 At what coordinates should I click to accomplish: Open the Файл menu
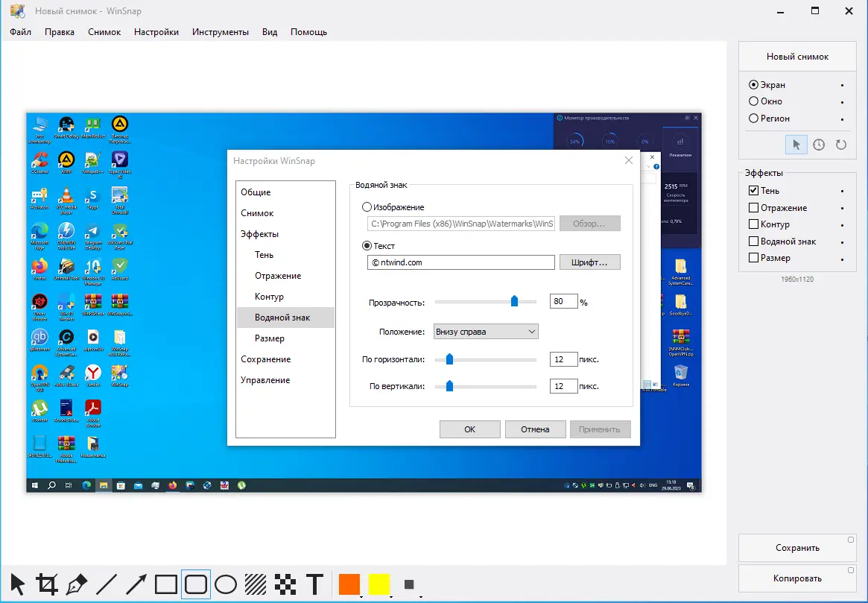point(20,32)
